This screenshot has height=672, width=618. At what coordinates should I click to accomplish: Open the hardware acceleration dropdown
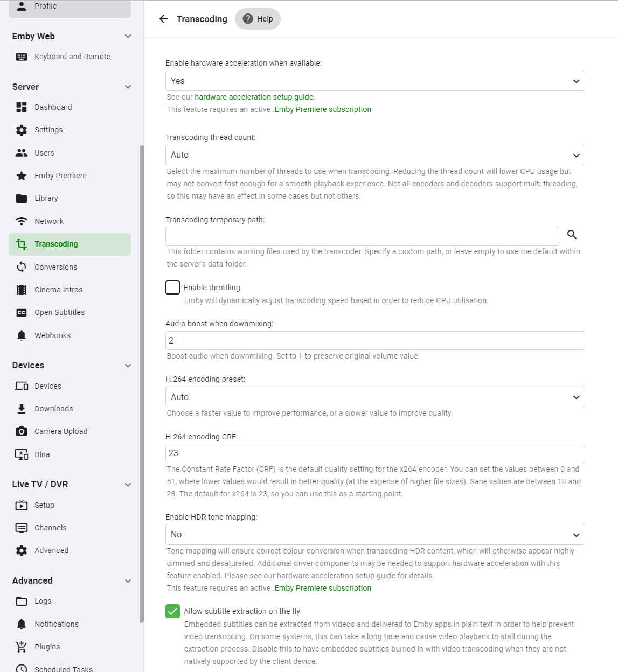click(375, 81)
